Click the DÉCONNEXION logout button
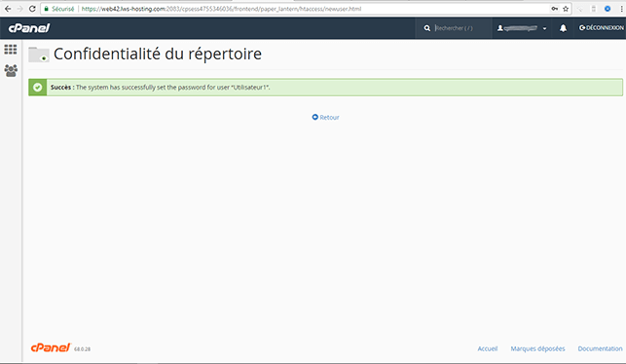The width and height of the screenshot is (626, 364). 602,27
